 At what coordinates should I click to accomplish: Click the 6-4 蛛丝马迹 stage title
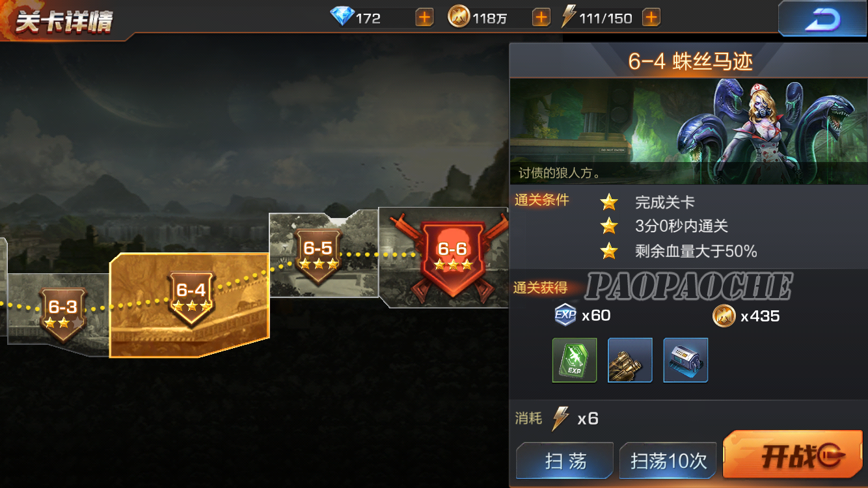[690, 62]
